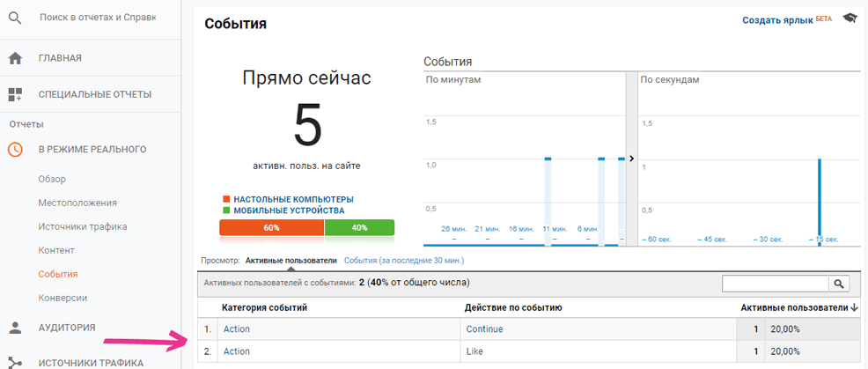This screenshot has height=369, width=868.
Task: Open Action category link in row 2
Action: [237, 351]
